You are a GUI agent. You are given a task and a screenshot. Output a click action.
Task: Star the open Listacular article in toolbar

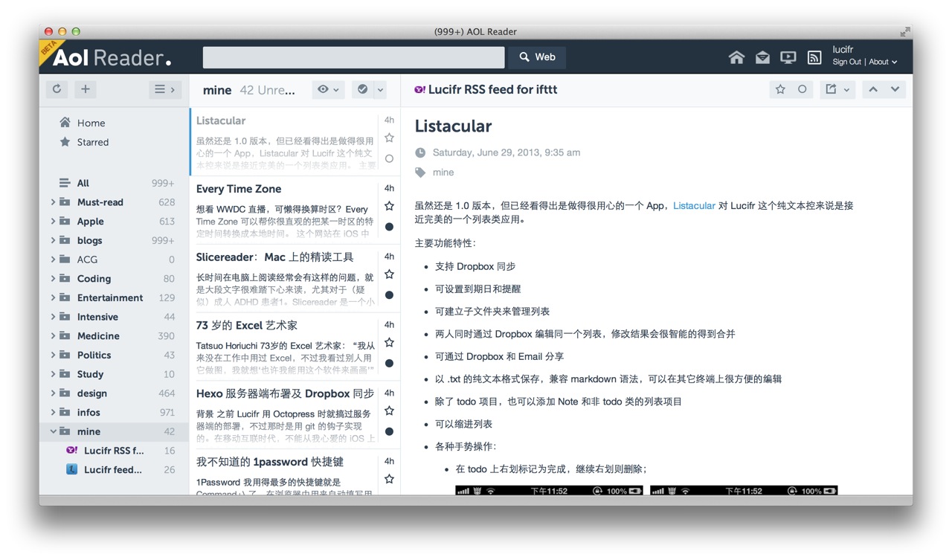click(x=780, y=89)
